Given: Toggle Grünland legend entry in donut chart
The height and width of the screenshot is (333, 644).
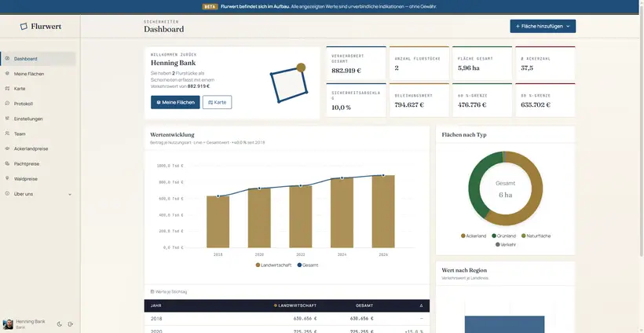Looking at the screenshot, I should [503, 236].
